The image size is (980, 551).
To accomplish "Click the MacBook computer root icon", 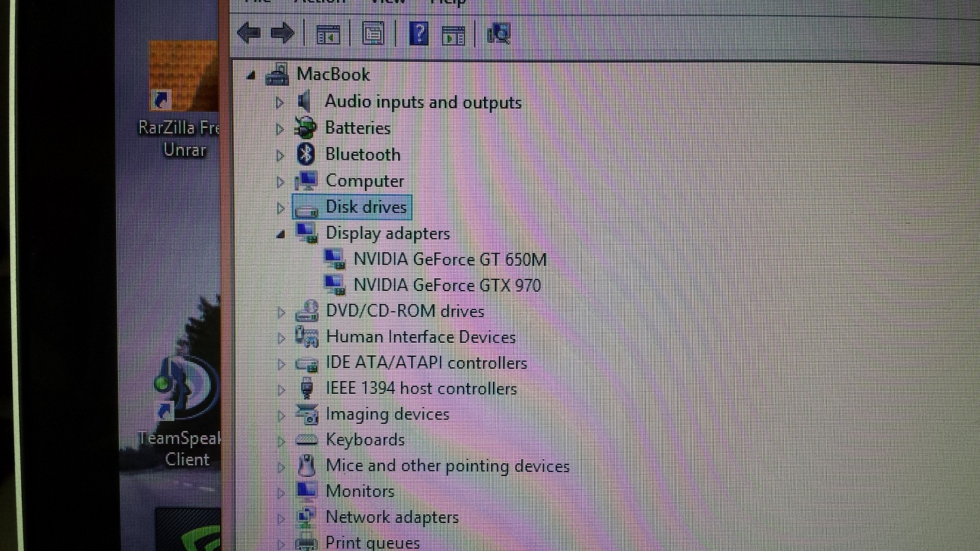I will pyautogui.click(x=277, y=74).
